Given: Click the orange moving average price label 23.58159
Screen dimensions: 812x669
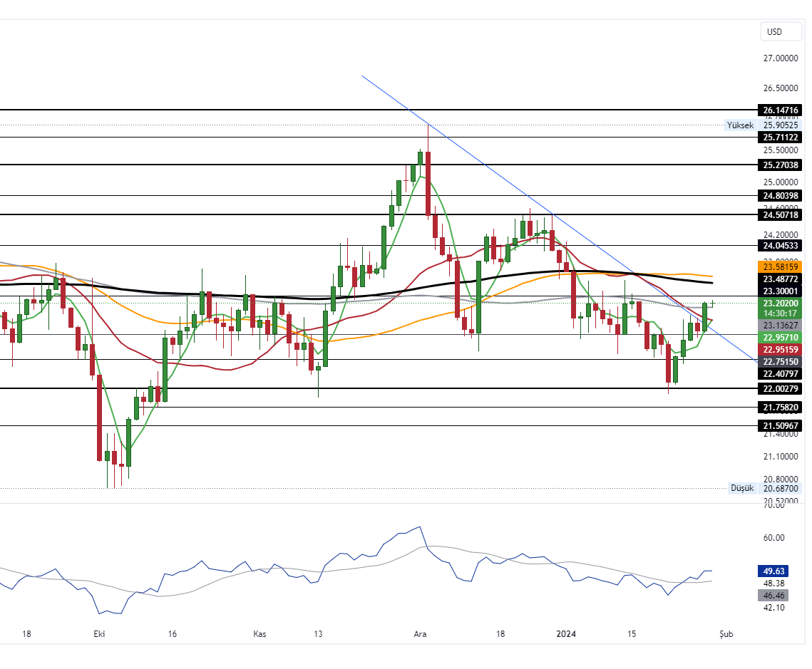Looking at the screenshot, I should click(781, 267).
